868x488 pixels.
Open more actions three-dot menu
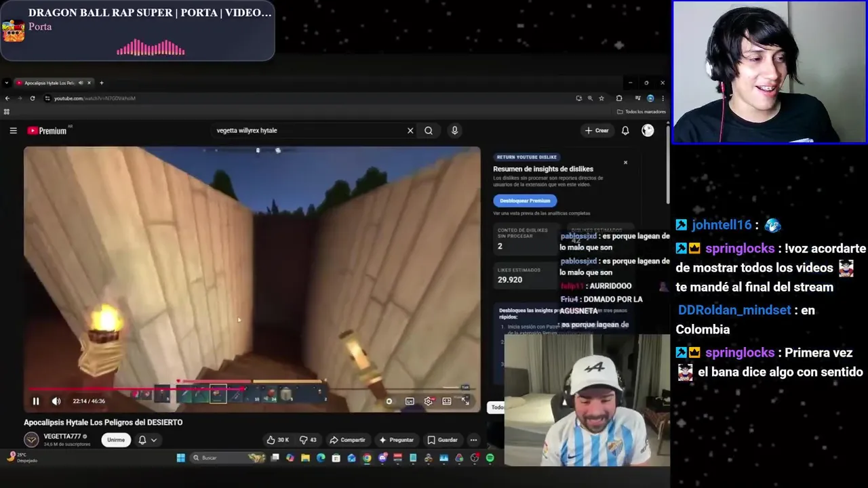(x=473, y=440)
